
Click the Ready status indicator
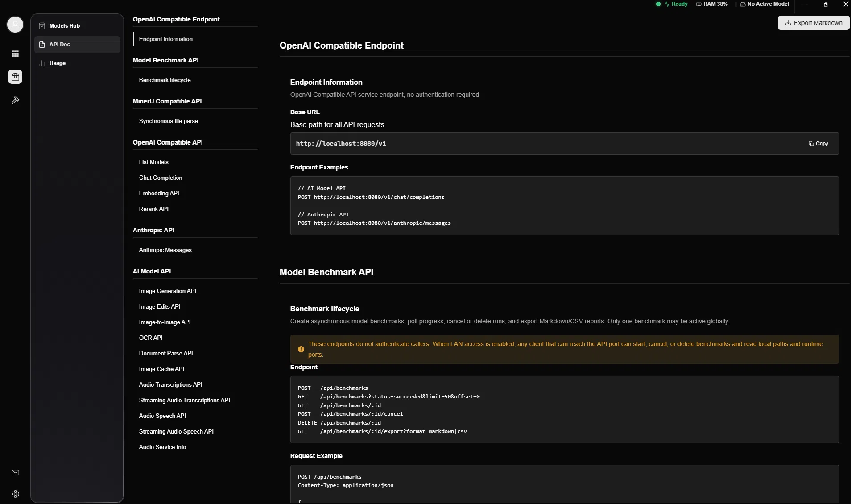click(672, 4)
